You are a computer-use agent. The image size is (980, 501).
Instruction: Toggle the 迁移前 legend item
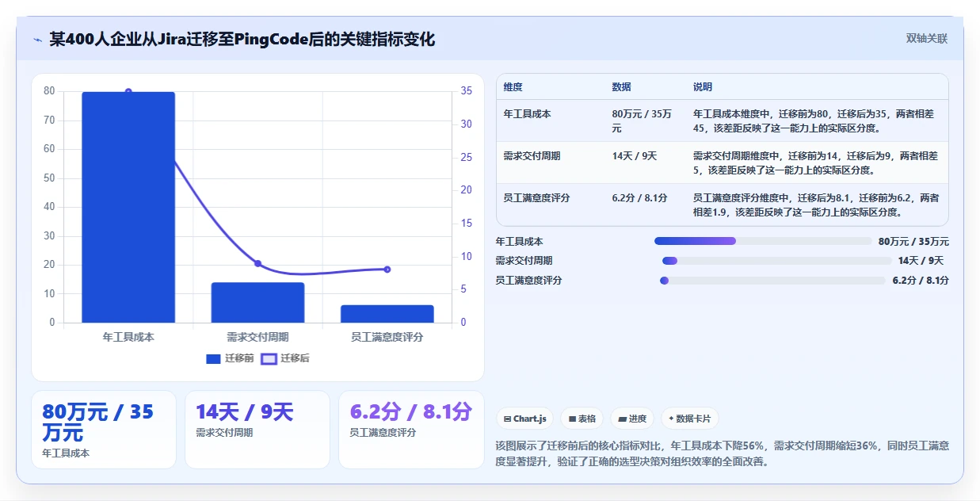pos(230,358)
